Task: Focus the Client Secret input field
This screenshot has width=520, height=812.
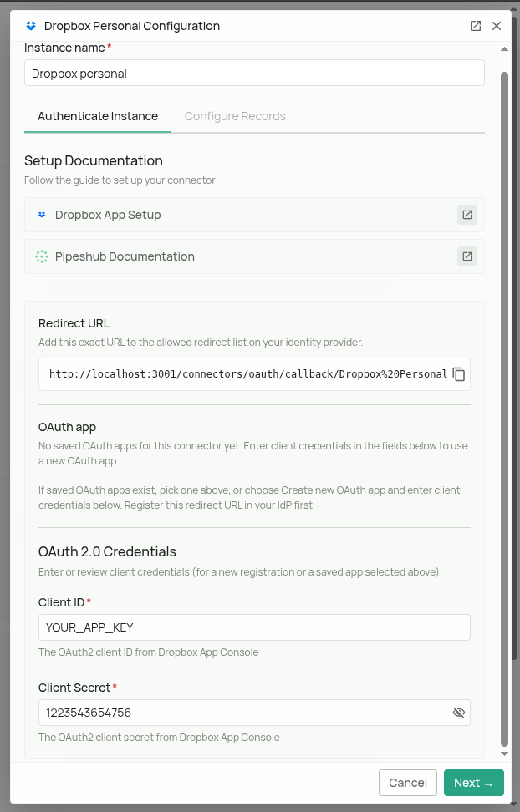Action: click(254, 713)
